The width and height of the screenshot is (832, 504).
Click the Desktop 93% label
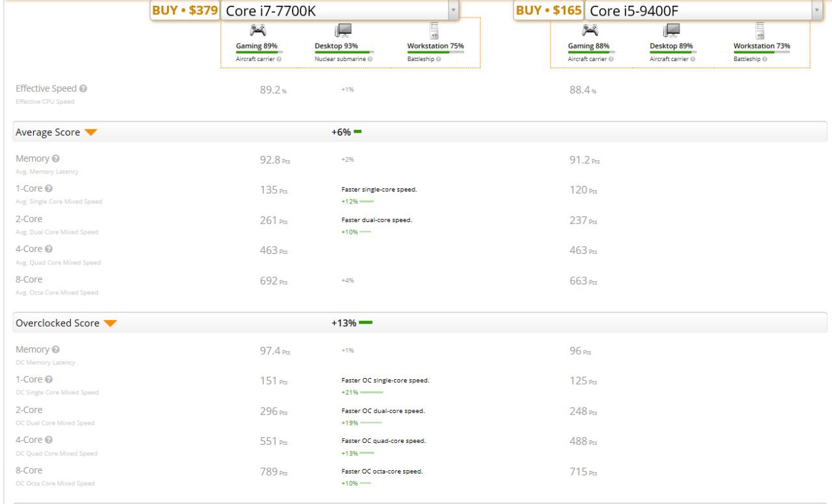(x=336, y=46)
